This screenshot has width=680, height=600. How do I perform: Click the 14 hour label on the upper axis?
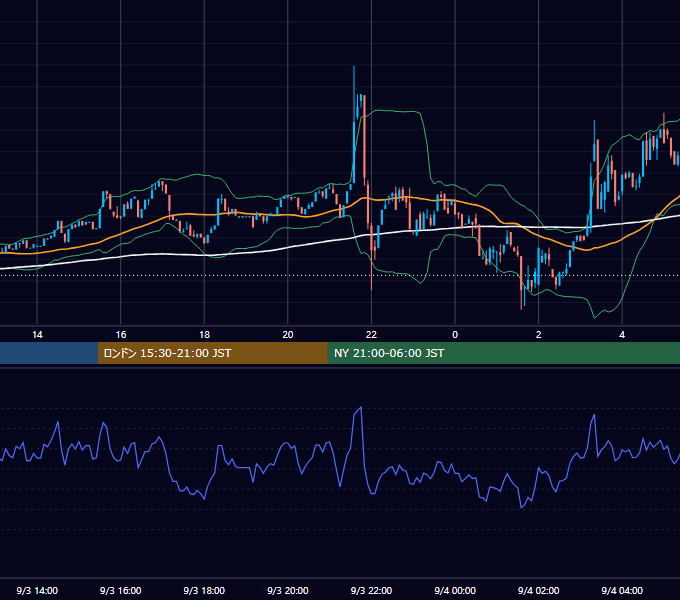(x=37, y=335)
